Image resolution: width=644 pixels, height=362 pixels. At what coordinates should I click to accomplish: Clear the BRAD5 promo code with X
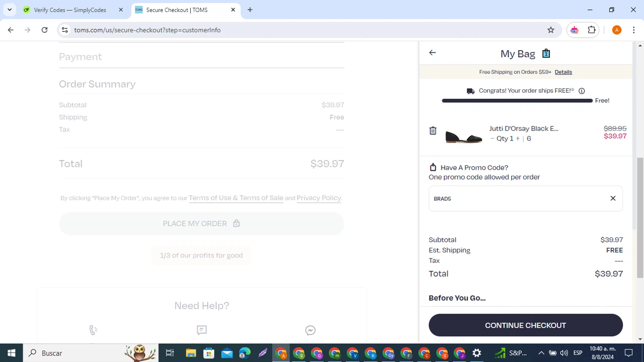click(613, 198)
